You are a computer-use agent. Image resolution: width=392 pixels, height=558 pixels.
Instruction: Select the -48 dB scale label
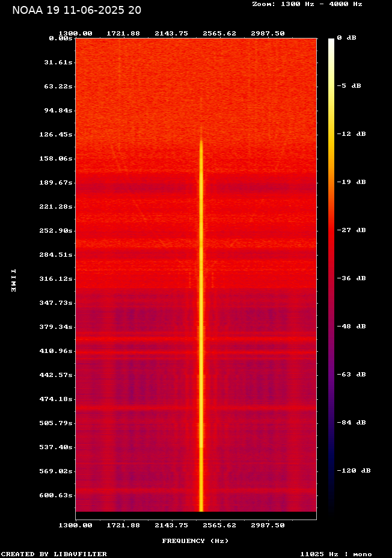click(352, 327)
